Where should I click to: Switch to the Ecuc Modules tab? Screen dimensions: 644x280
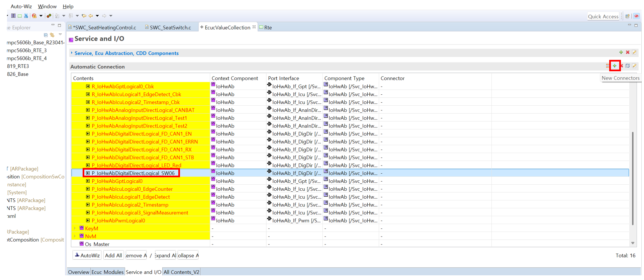[107, 272]
